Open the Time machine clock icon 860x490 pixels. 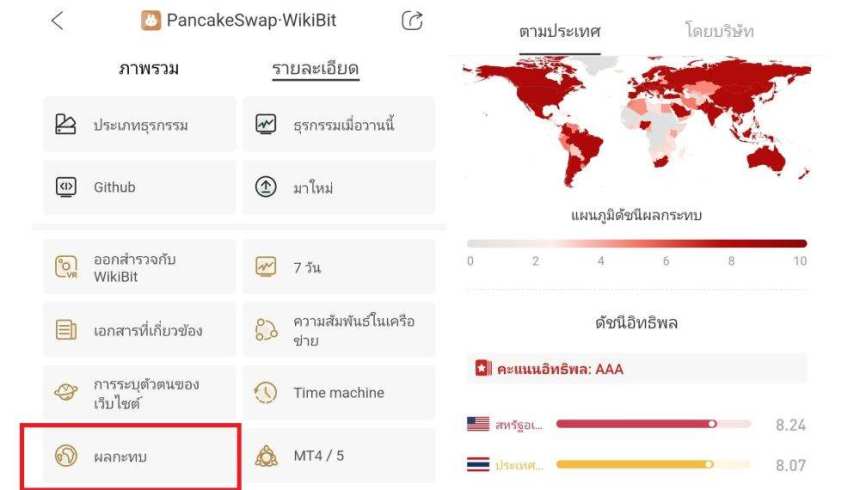point(266,393)
